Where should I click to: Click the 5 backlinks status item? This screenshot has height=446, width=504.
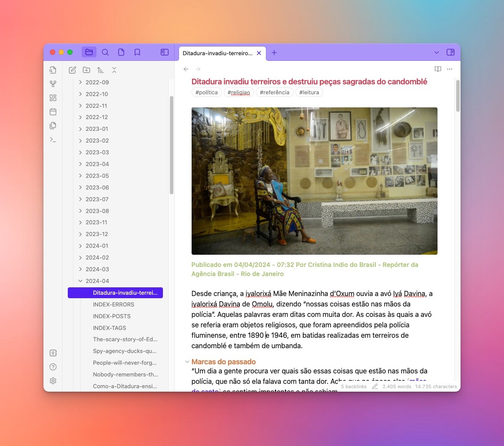(x=353, y=386)
